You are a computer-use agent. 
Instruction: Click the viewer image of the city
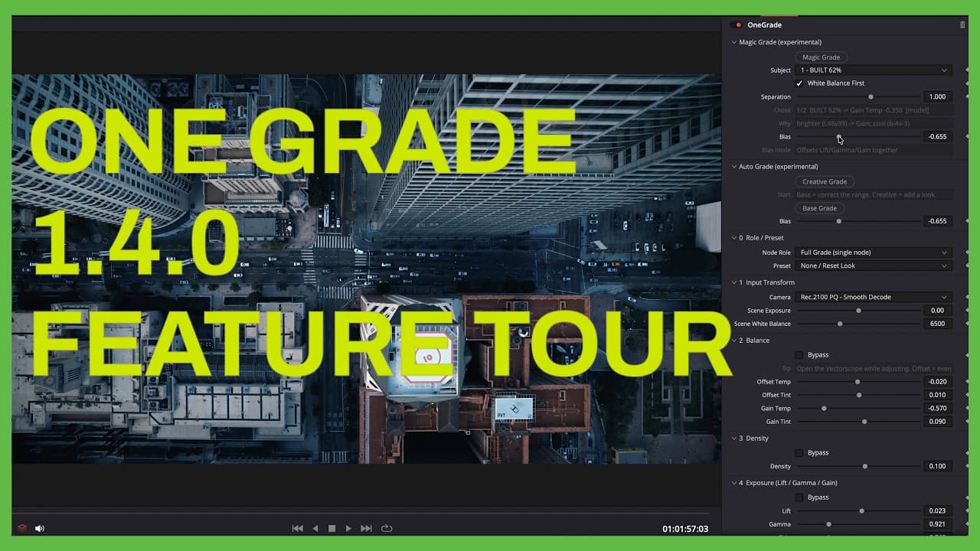pyautogui.click(x=366, y=269)
